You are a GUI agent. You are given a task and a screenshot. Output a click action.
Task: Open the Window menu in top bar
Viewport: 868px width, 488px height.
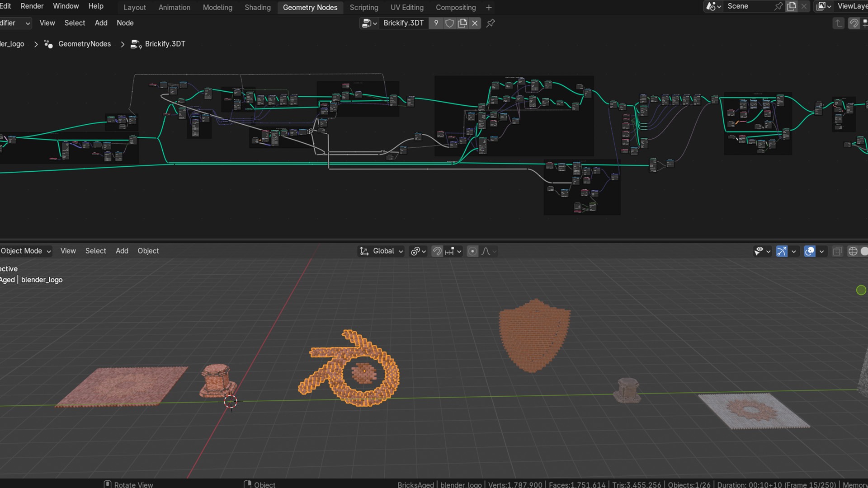click(66, 6)
